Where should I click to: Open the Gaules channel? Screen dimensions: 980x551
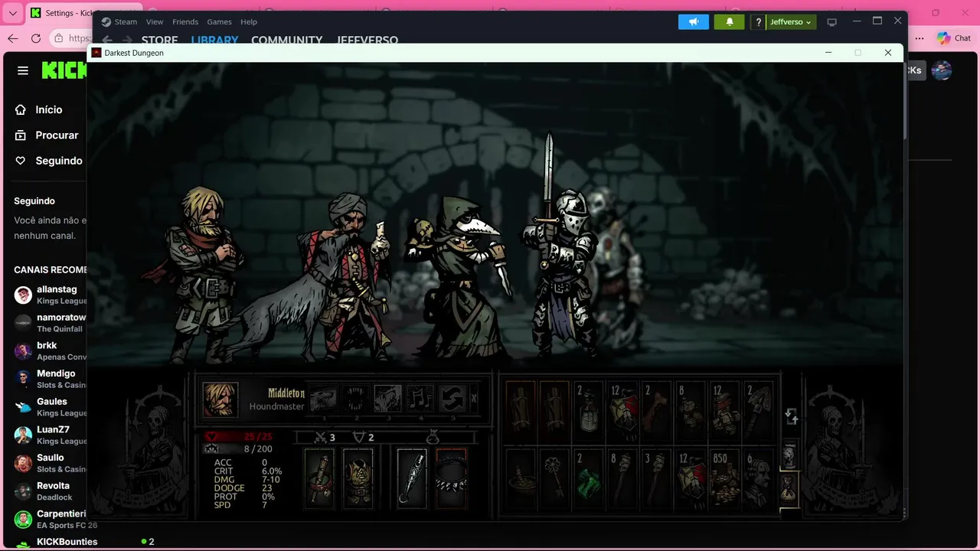(x=48, y=406)
